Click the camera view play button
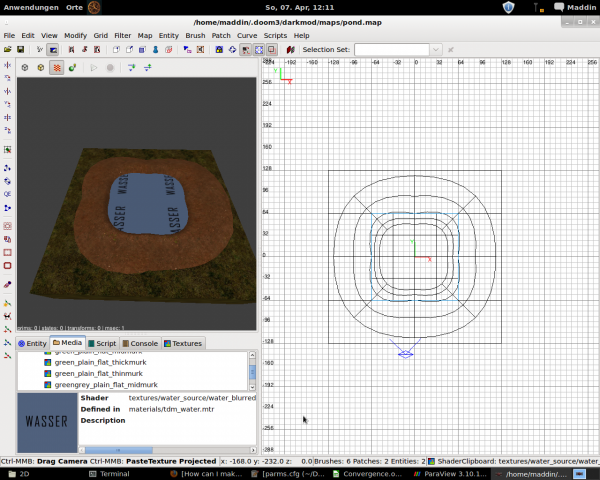Image resolution: width=600 pixels, height=480 pixels. (94, 68)
